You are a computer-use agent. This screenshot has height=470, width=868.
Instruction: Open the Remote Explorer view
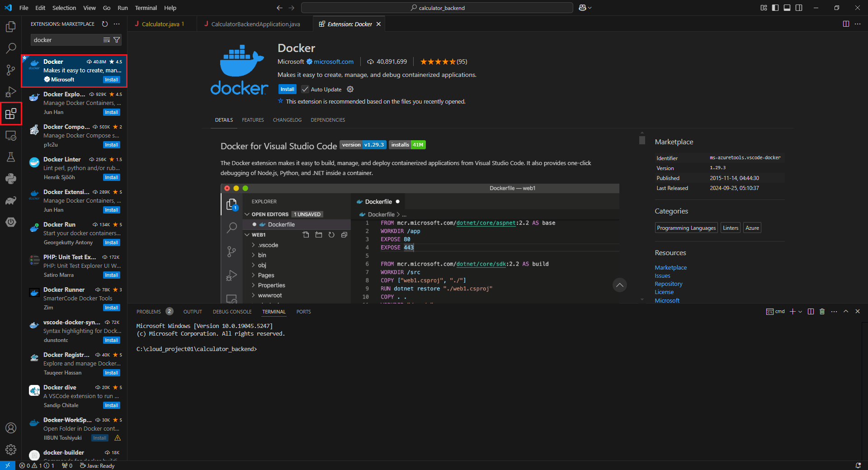(11, 135)
